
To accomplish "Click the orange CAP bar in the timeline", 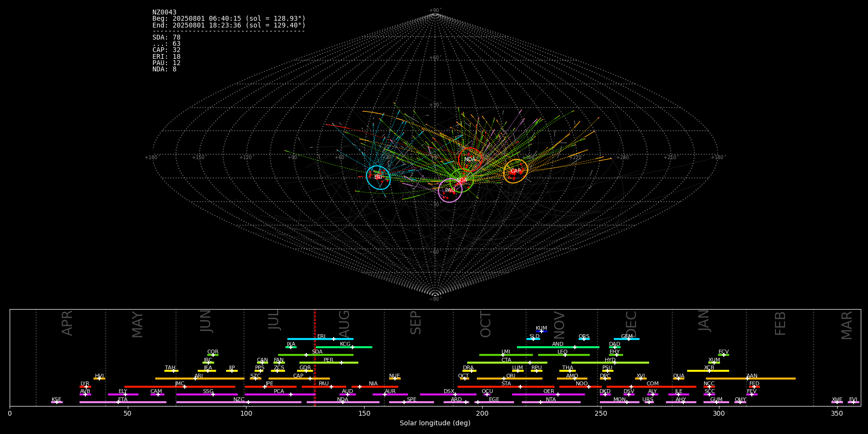I will click(299, 379).
